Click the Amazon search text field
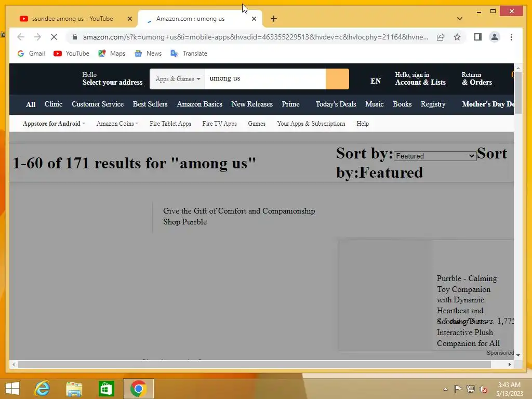The height and width of the screenshot is (399, 532). 265,79
